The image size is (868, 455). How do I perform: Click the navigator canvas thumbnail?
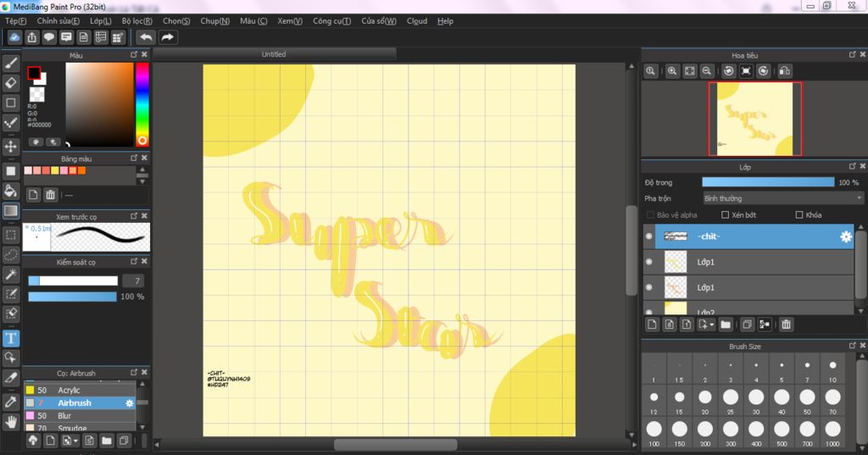(x=755, y=119)
